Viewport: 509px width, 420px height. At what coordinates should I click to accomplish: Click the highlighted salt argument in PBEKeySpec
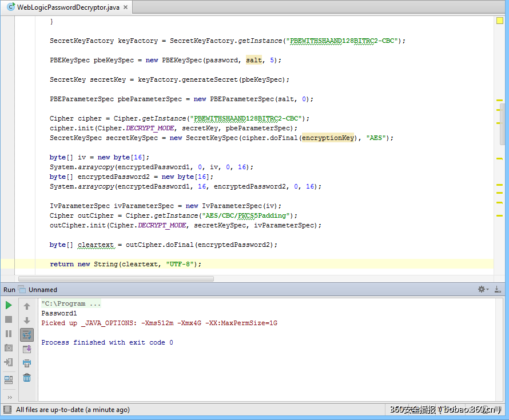tap(253, 61)
